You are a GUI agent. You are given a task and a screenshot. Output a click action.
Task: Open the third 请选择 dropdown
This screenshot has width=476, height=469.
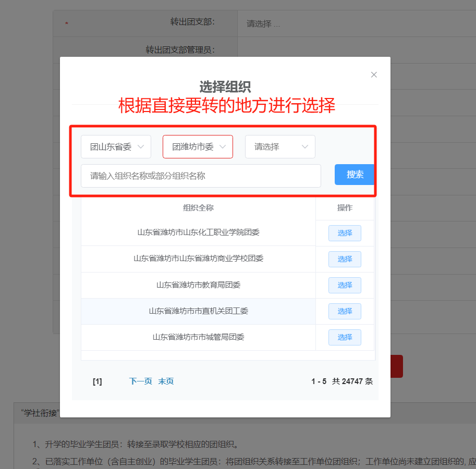(x=280, y=147)
